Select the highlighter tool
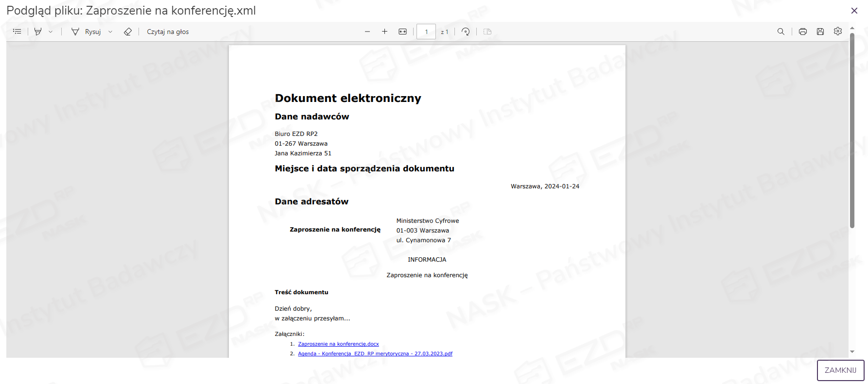868x384 pixels. coord(38,32)
